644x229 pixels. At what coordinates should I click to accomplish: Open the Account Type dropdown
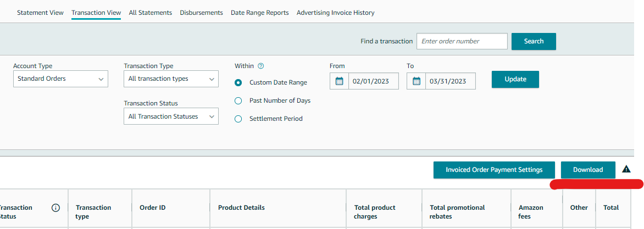point(60,79)
